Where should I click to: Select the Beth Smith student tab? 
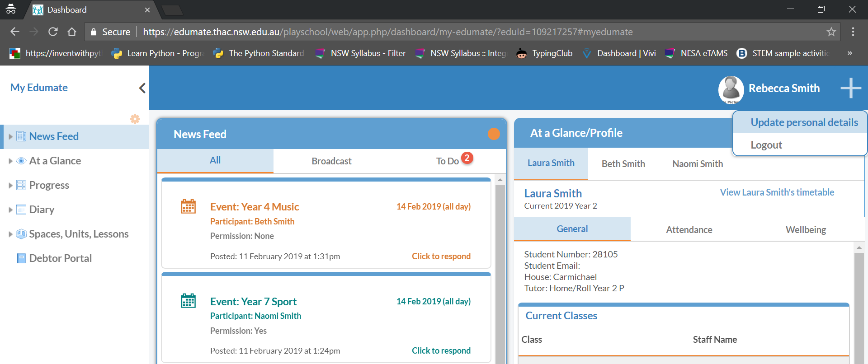coord(623,164)
